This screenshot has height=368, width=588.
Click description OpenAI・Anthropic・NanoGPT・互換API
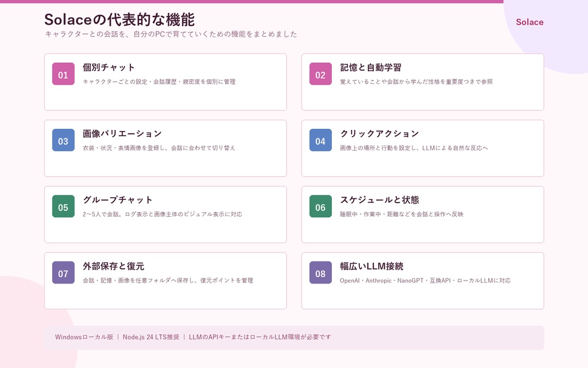click(x=425, y=281)
